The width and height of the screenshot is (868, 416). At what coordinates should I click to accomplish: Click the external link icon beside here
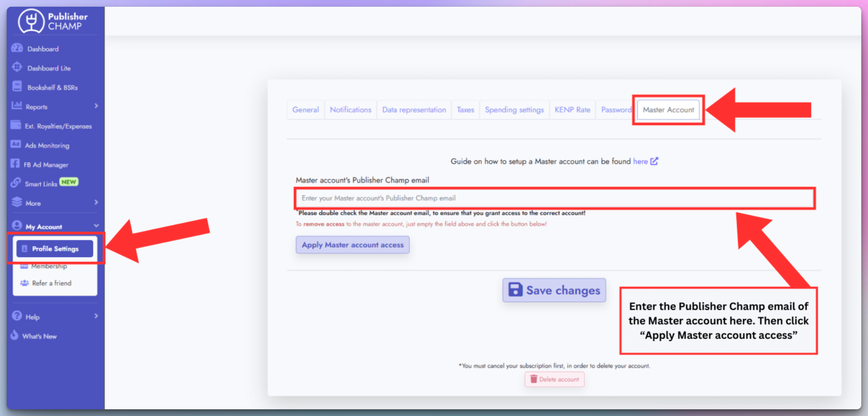[x=654, y=161]
